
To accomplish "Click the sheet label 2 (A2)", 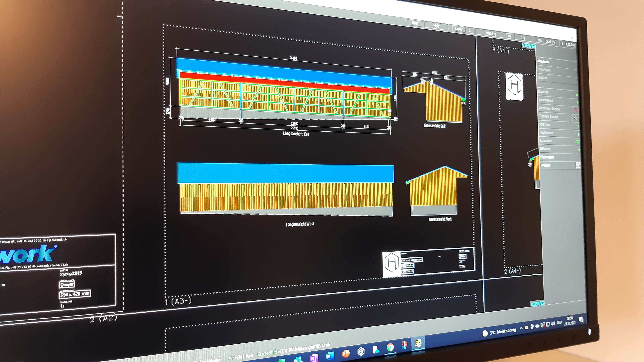I will click(103, 319).
